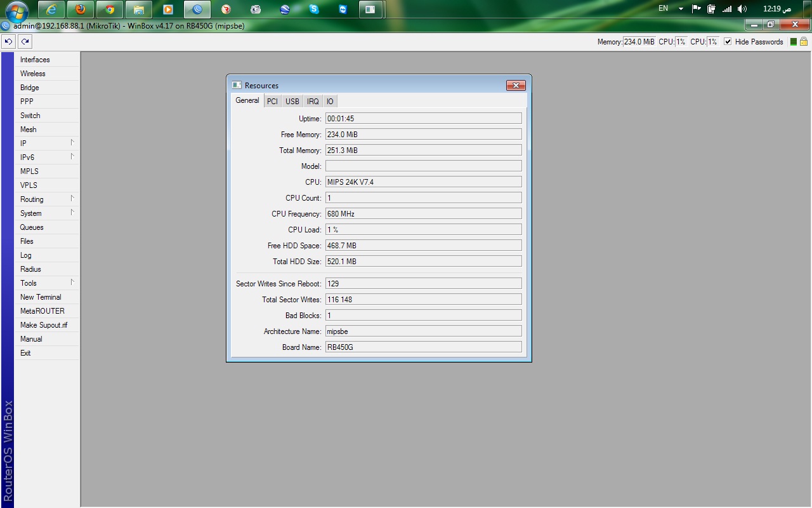Open Windows Media Player from the taskbar

(x=168, y=10)
